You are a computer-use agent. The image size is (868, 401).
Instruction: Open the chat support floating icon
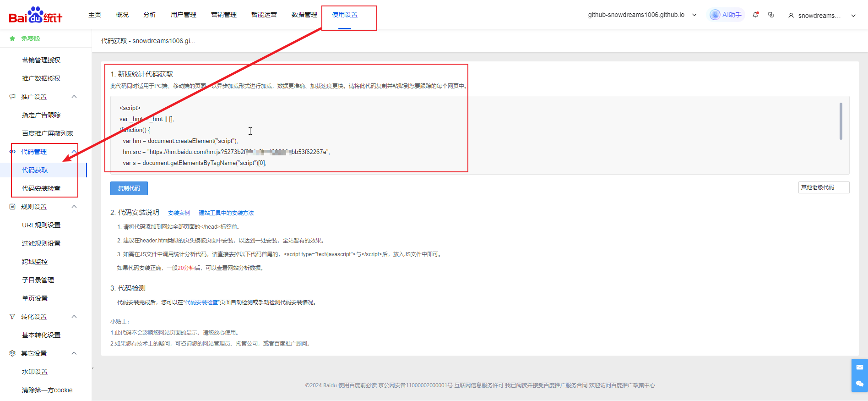859,384
